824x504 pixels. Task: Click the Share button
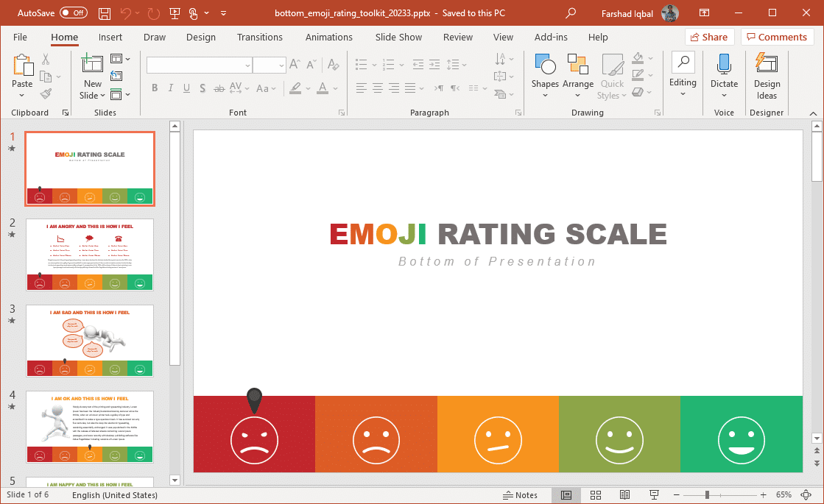tap(709, 38)
